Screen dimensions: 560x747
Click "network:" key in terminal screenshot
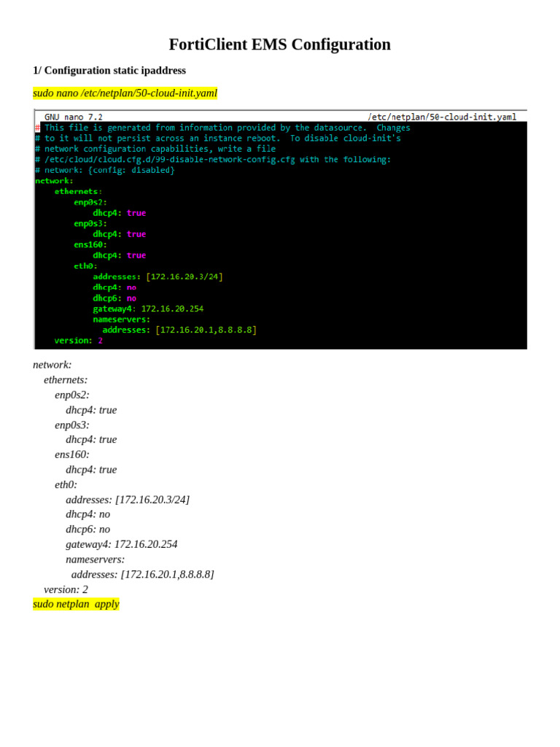click(x=54, y=181)
